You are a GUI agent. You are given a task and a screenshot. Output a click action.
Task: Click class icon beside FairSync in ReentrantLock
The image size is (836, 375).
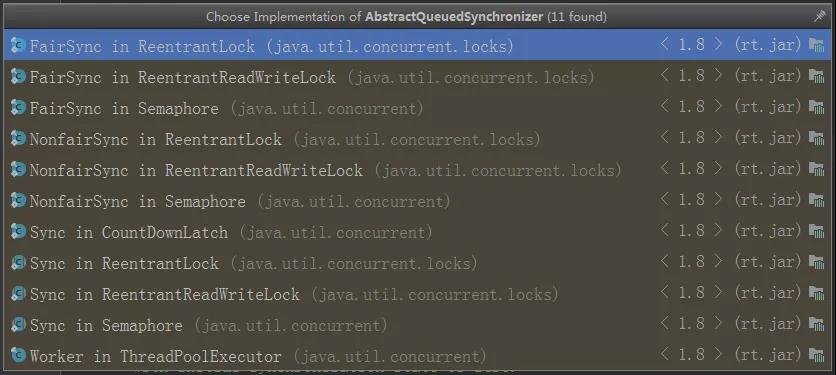pos(18,45)
